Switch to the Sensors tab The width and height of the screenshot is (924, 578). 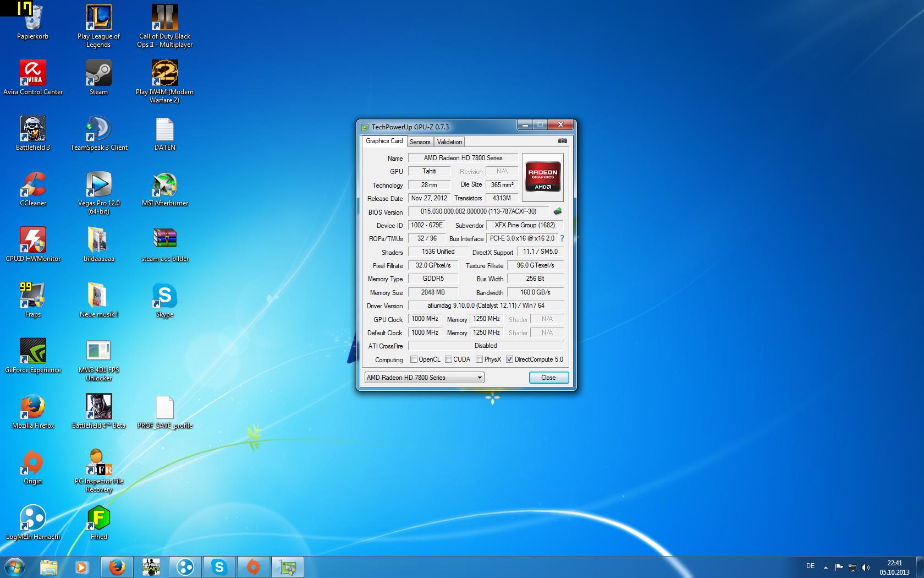coord(420,142)
